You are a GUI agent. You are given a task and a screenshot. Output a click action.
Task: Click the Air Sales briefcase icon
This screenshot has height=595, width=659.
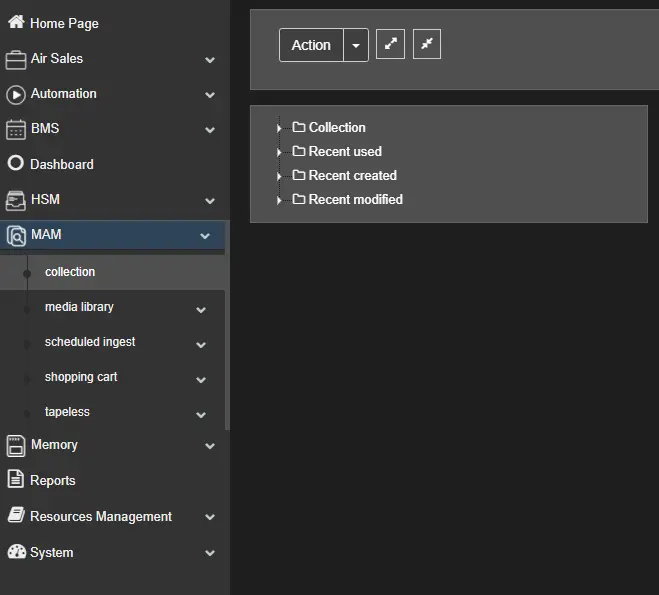coord(16,59)
